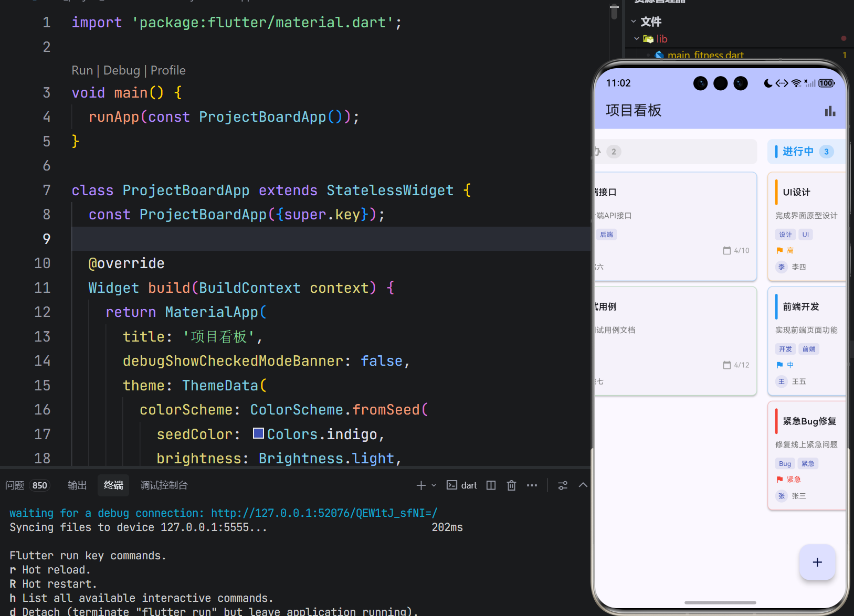Open the statistics chart icon in app bar
The width and height of the screenshot is (854, 616).
pyautogui.click(x=830, y=111)
